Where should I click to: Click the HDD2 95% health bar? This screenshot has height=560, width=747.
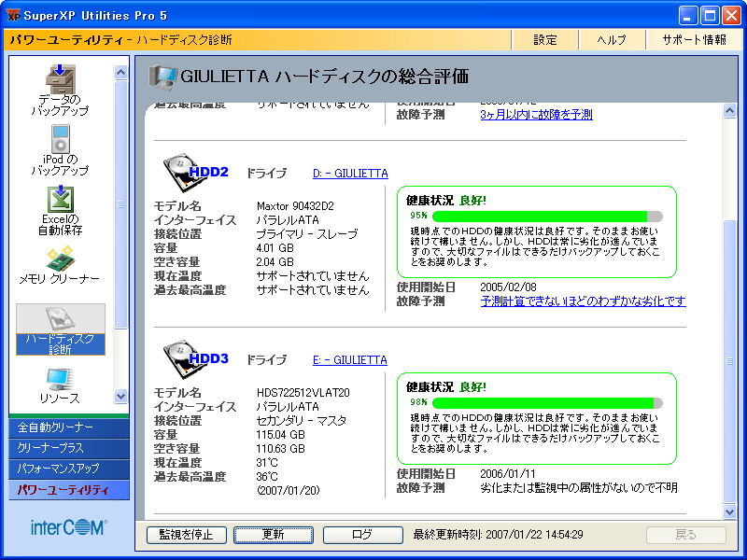pos(547,217)
